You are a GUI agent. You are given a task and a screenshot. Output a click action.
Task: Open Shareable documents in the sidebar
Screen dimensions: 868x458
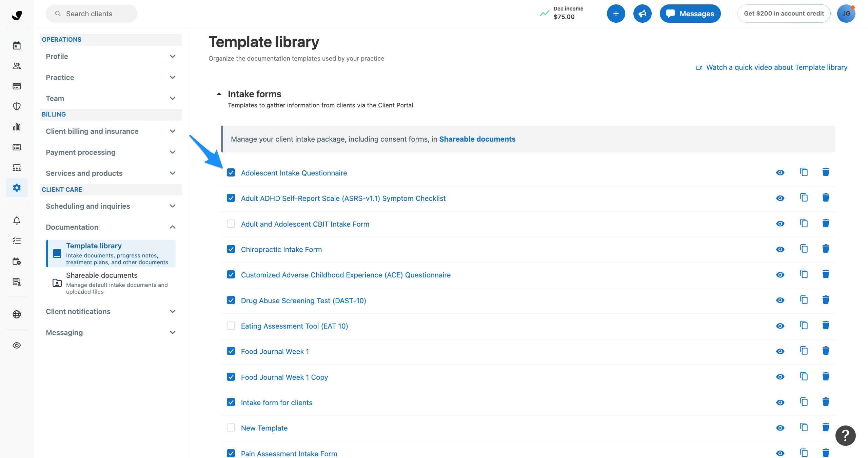[102, 275]
